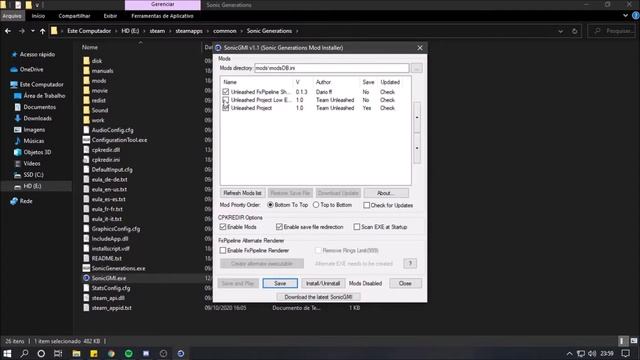Viewport: 640px width, 360px height.
Task: Click the SonicGMI.exe file icon
Action: pos(86,278)
